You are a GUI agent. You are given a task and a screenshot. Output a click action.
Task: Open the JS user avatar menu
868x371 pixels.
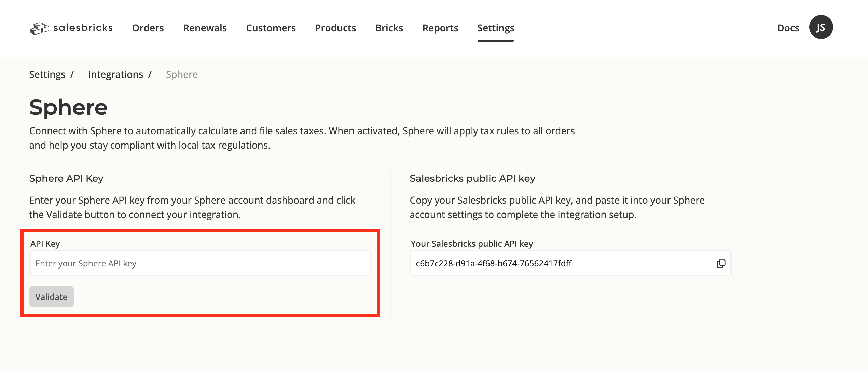pyautogui.click(x=821, y=27)
